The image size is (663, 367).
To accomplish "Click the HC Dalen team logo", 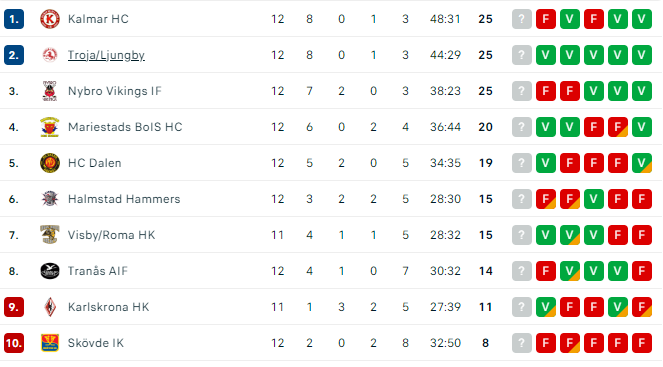I will 49,163.
